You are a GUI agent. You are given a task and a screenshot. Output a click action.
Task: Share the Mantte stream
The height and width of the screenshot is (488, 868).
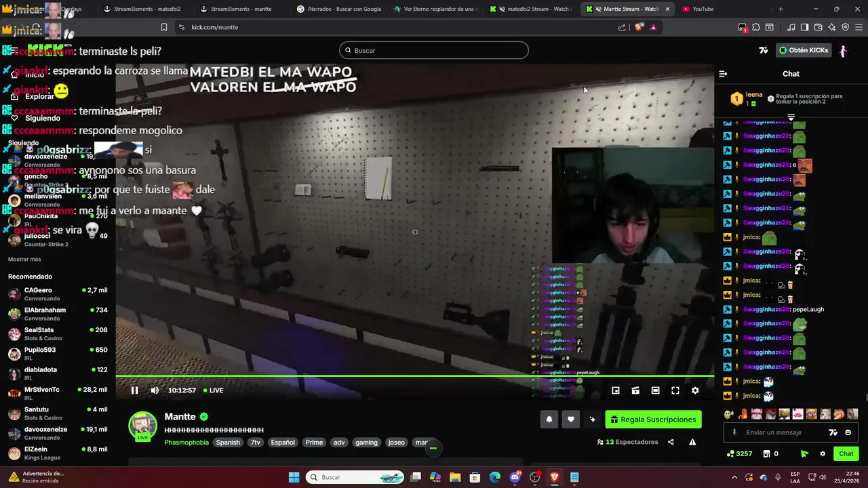pyautogui.click(x=671, y=442)
